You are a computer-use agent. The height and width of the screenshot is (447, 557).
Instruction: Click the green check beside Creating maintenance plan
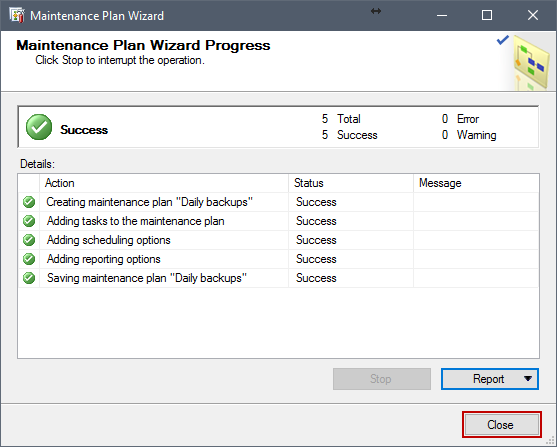[x=29, y=202]
